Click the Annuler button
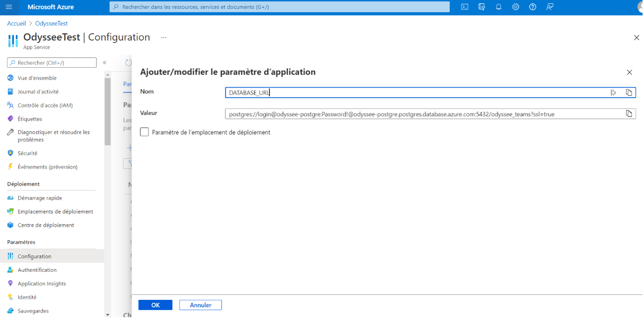The height and width of the screenshot is (319, 644). pos(201,305)
